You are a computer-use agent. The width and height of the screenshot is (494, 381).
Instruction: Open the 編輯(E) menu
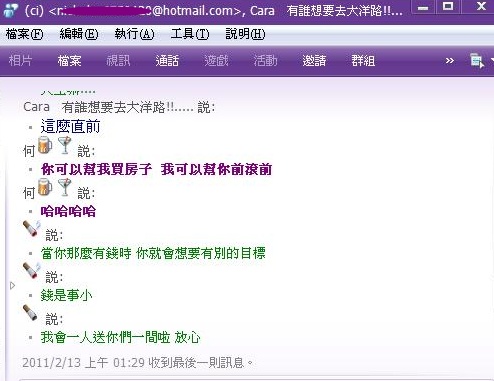pos(79,34)
